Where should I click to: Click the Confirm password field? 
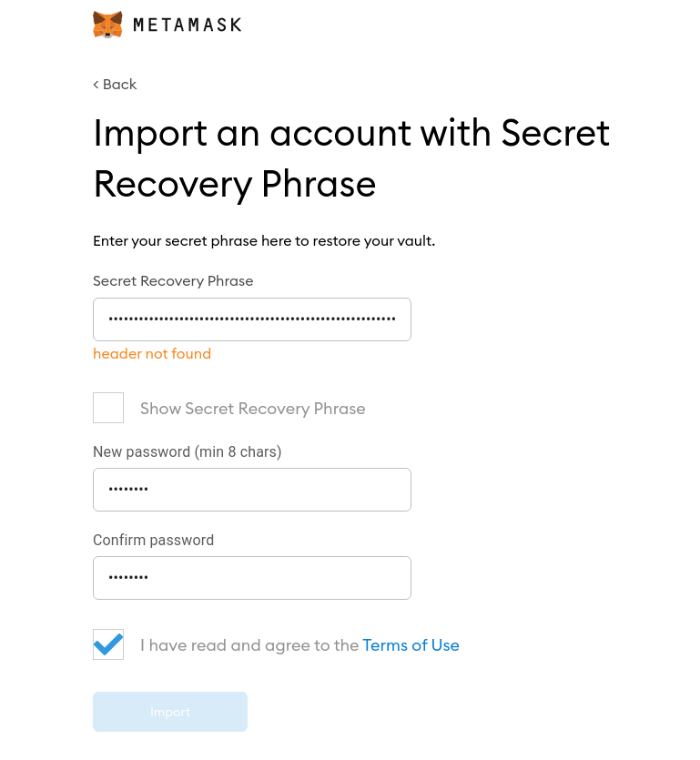[x=252, y=577]
